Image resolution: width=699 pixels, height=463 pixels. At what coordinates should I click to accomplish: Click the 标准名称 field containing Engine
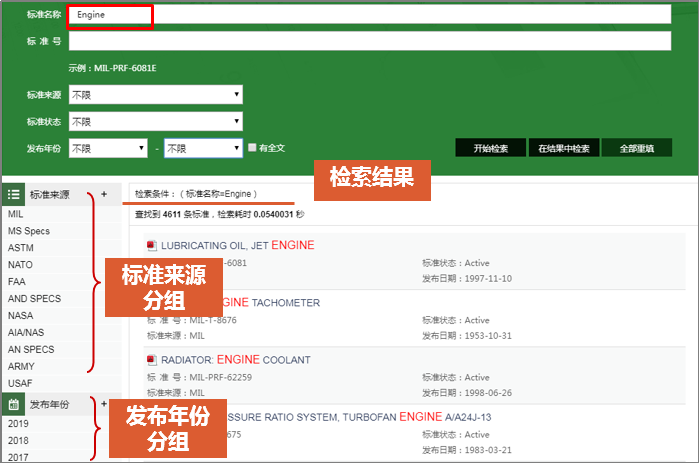tap(369, 15)
